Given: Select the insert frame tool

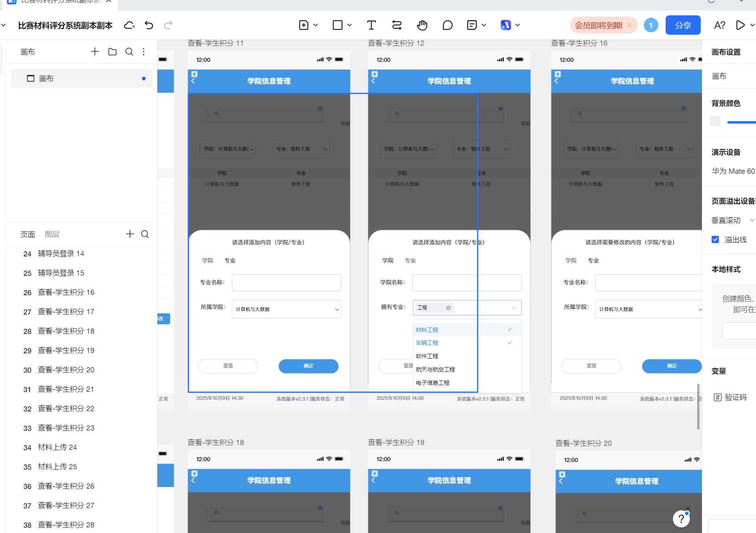Looking at the screenshot, I should coord(304,25).
